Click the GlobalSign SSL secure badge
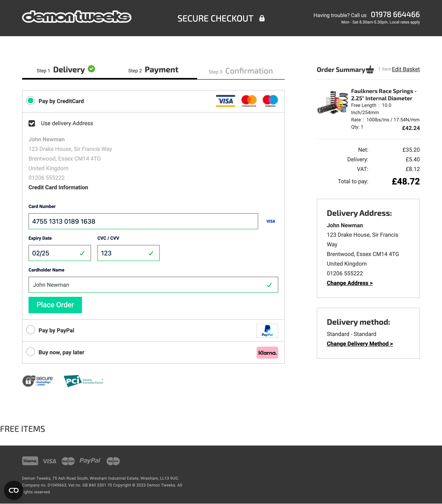The image size is (442, 504). (x=38, y=381)
